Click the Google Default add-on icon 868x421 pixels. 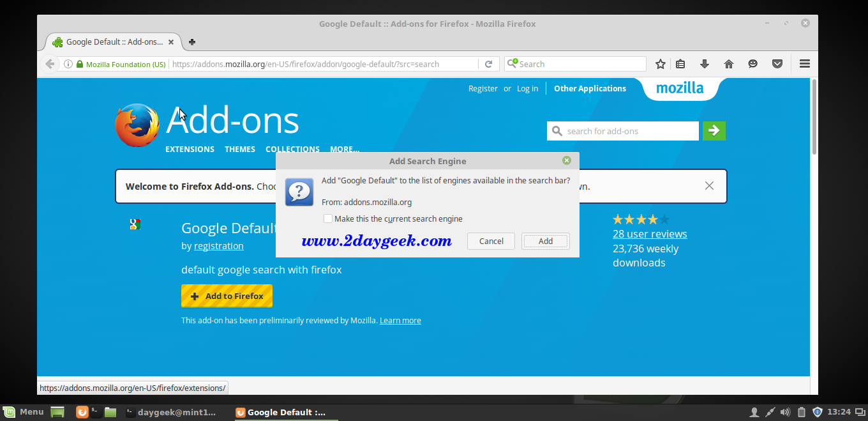click(135, 224)
